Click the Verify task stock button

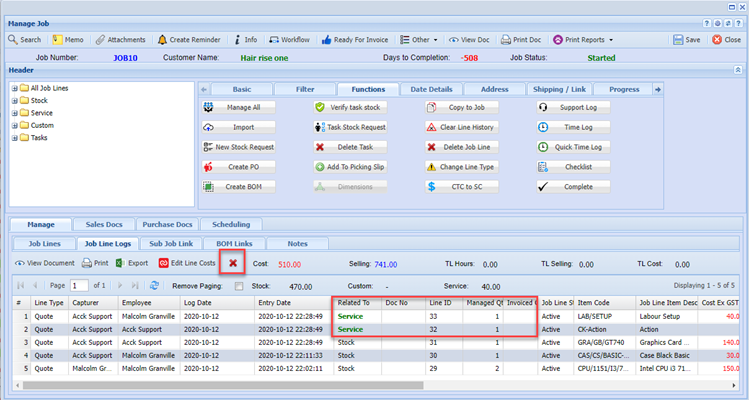(x=351, y=107)
